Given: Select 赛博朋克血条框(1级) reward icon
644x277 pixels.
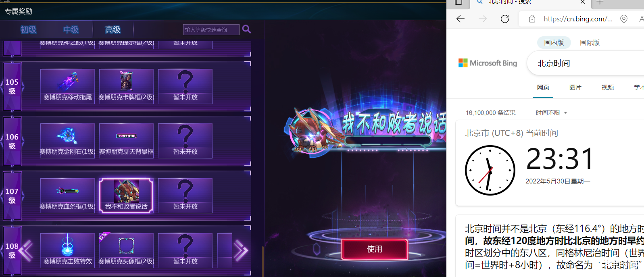Looking at the screenshot, I should pyautogui.click(x=67, y=196).
